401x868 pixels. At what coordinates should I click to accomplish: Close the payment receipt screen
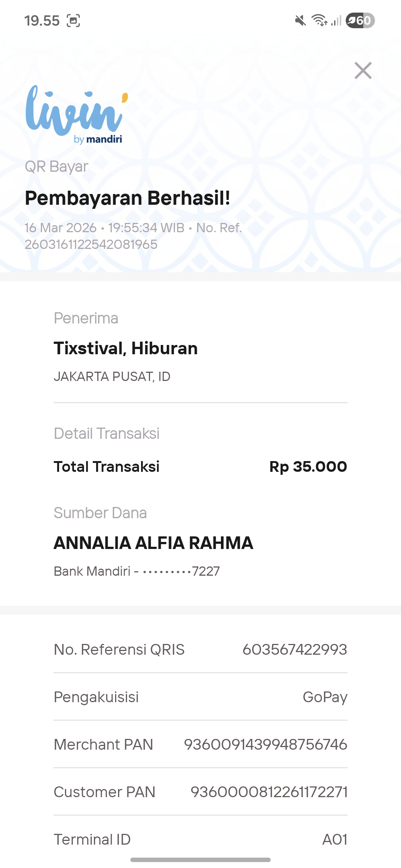(x=363, y=70)
